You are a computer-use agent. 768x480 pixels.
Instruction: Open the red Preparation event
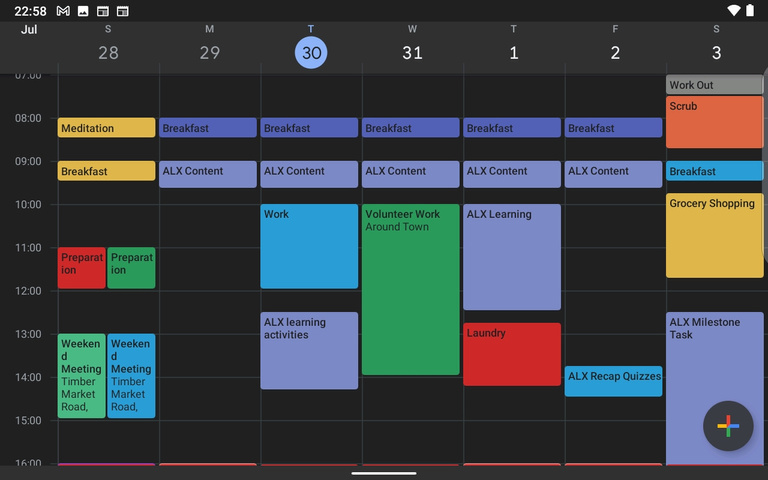[x=81, y=268]
